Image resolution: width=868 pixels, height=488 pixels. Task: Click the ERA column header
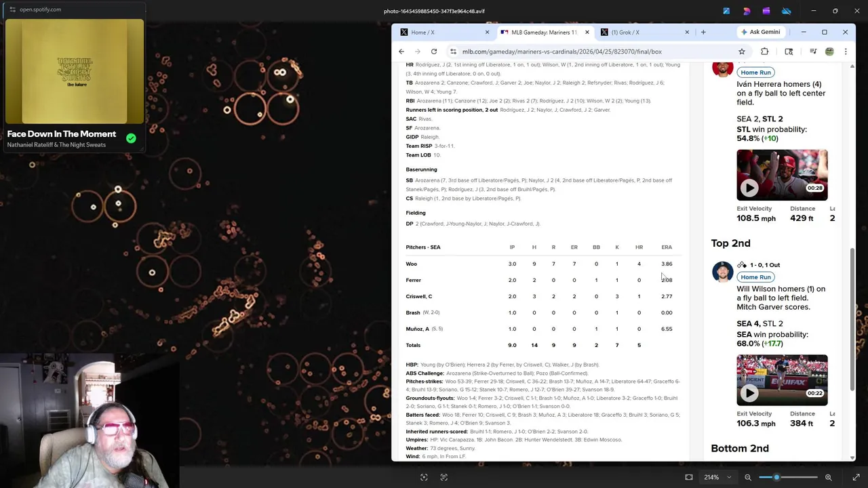(667, 247)
